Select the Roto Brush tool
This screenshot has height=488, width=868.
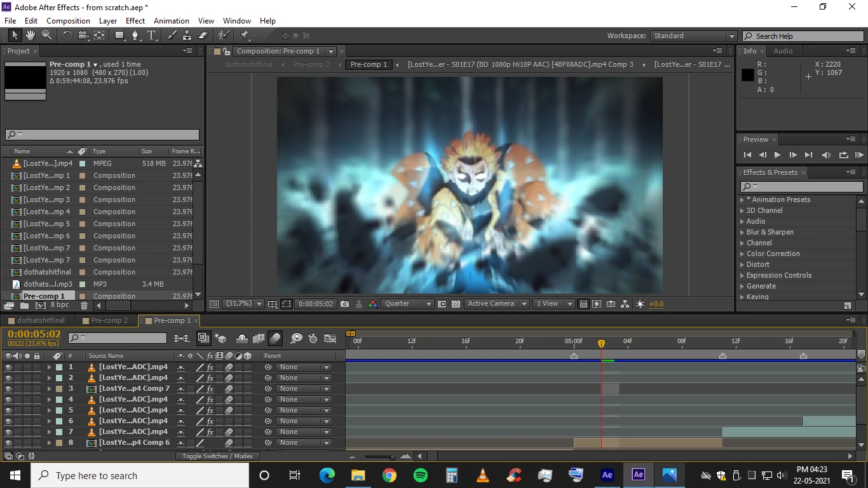coord(224,36)
